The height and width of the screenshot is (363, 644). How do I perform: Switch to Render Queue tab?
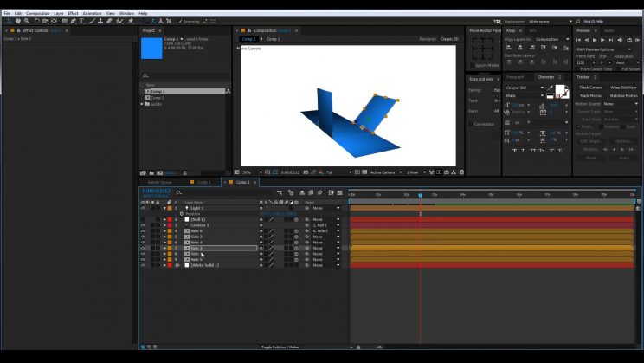(160, 182)
